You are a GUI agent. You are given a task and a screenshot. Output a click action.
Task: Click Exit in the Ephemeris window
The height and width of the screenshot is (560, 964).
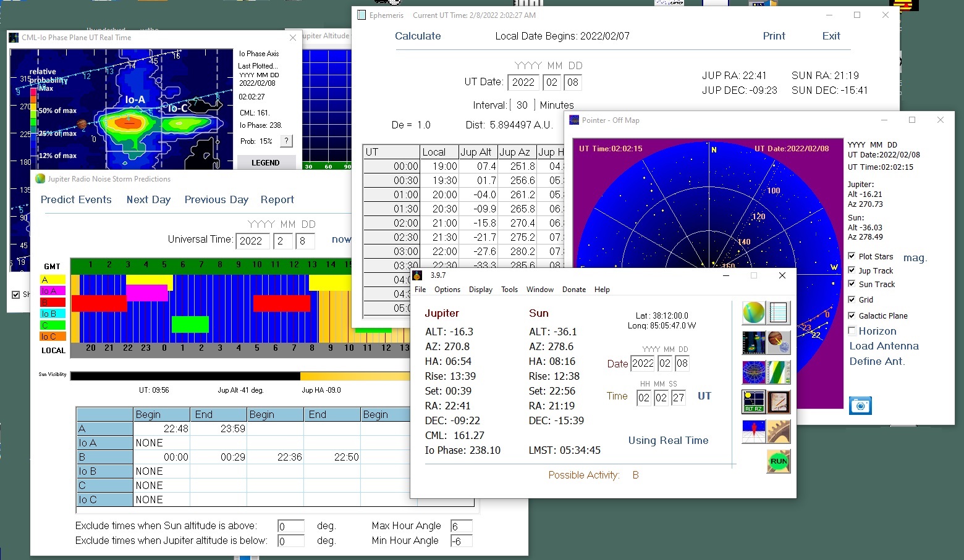click(831, 36)
